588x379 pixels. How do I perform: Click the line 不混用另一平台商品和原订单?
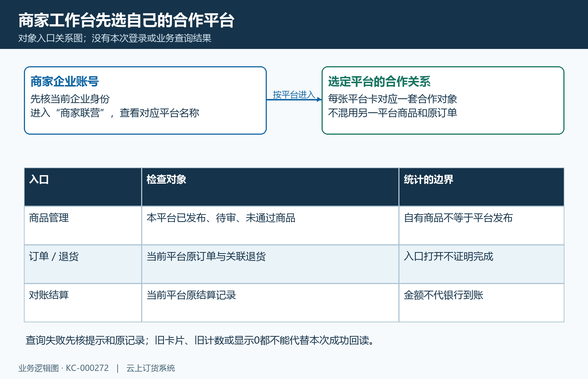(x=392, y=113)
